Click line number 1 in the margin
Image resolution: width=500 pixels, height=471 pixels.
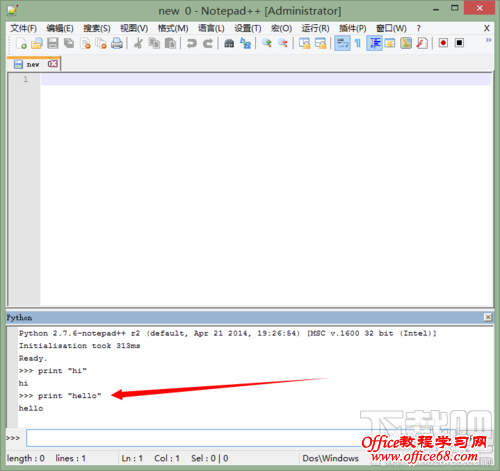25,79
